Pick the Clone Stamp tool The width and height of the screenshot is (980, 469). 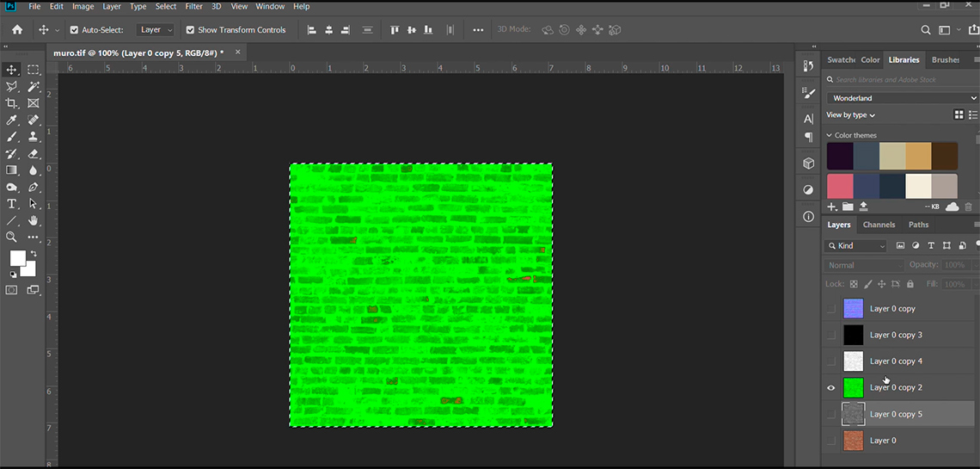34,137
